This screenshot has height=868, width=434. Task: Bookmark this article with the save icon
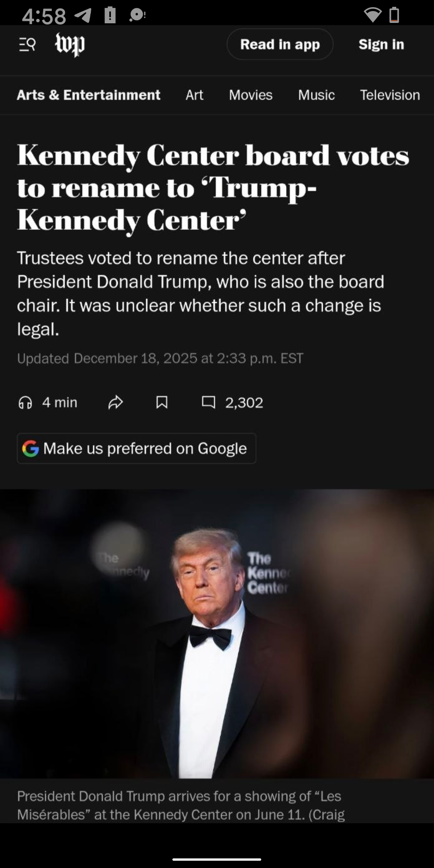point(162,402)
